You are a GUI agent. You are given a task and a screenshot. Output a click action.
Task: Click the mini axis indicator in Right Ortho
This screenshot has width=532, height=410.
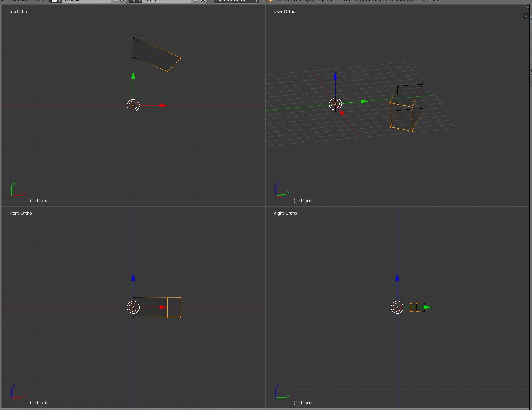pyautogui.click(x=282, y=391)
